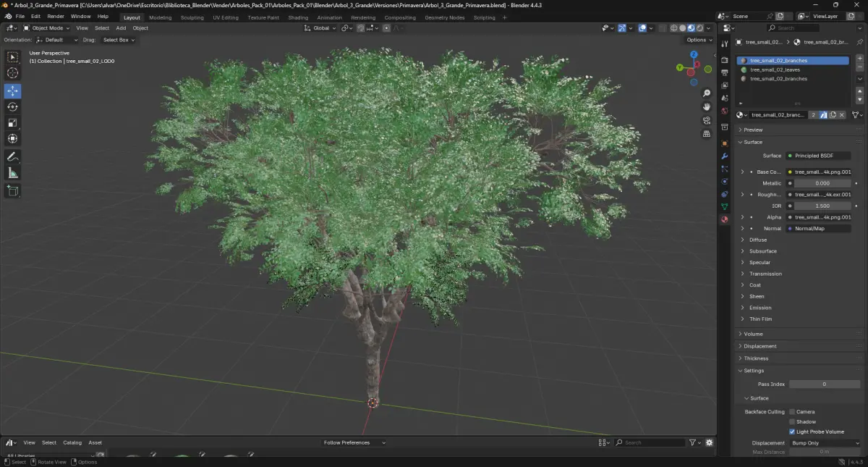
Task: Uncheck the Light Probe Volume checkbox
Action: pyautogui.click(x=792, y=432)
